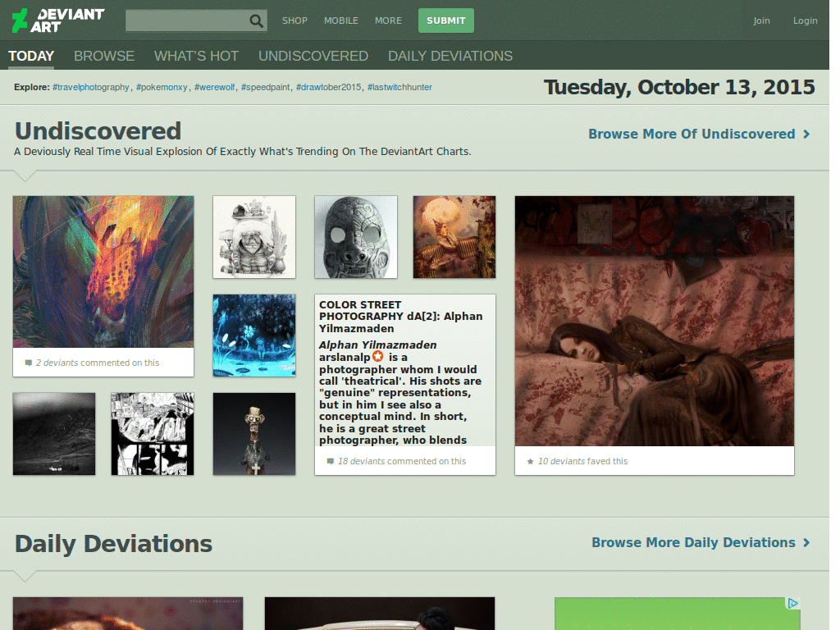The image size is (840, 630).
Task: Click the orange badge beside the arslanalp username
Action: tap(377, 357)
